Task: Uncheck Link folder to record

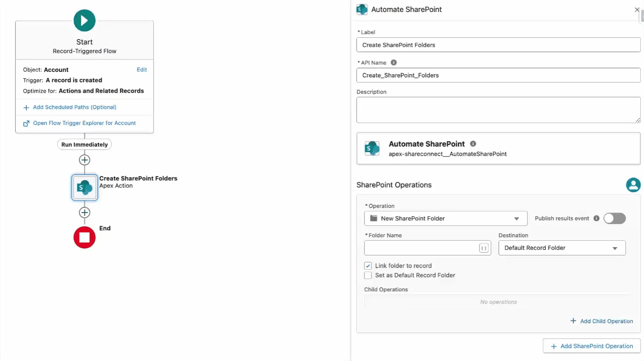Action: [x=368, y=266]
